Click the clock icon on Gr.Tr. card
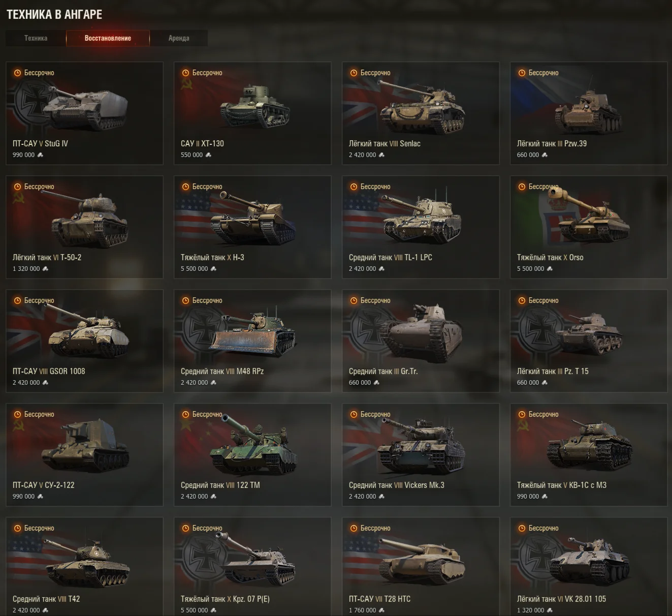 [x=354, y=300]
